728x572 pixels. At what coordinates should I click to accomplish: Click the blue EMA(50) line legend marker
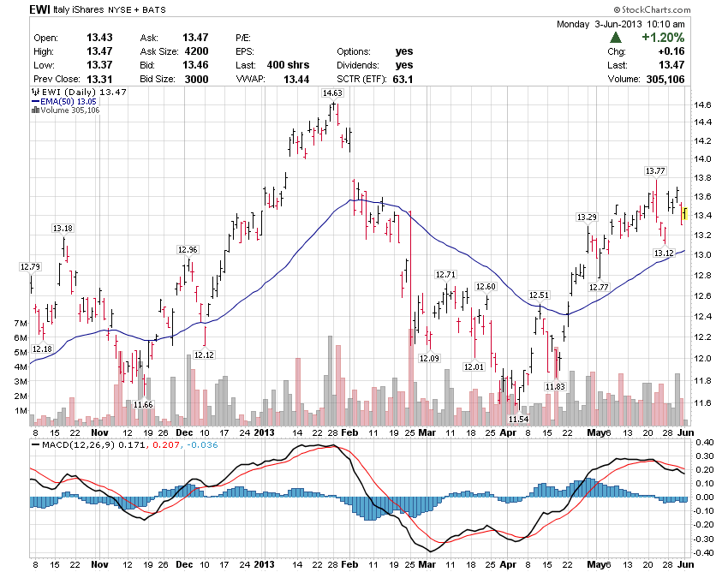[x=35, y=101]
